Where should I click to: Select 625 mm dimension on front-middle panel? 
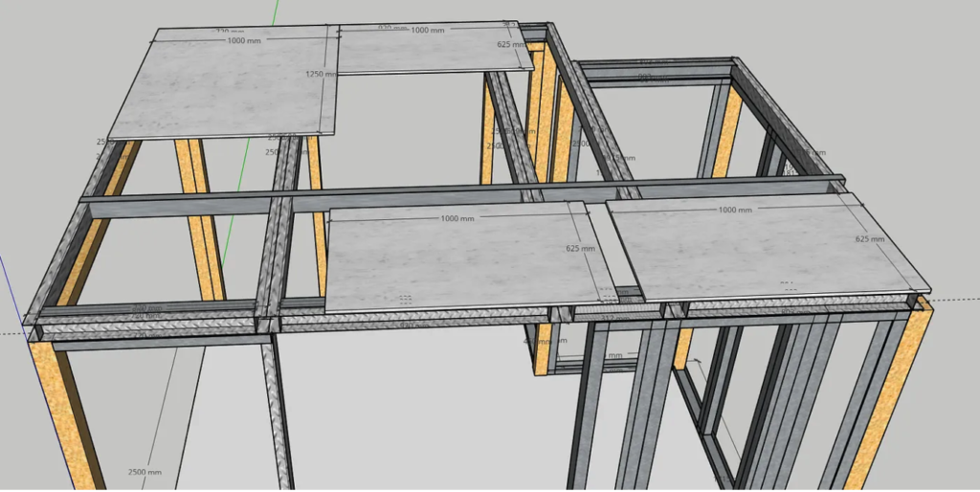click(581, 248)
